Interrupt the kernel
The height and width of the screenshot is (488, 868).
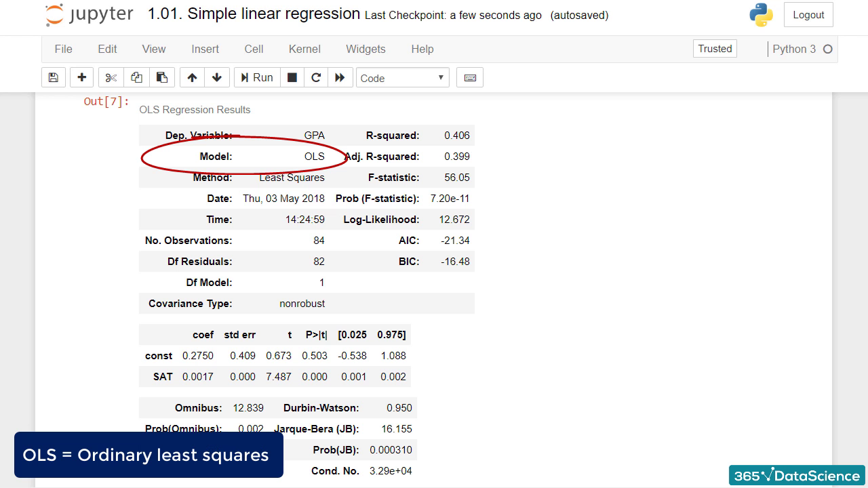point(292,77)
